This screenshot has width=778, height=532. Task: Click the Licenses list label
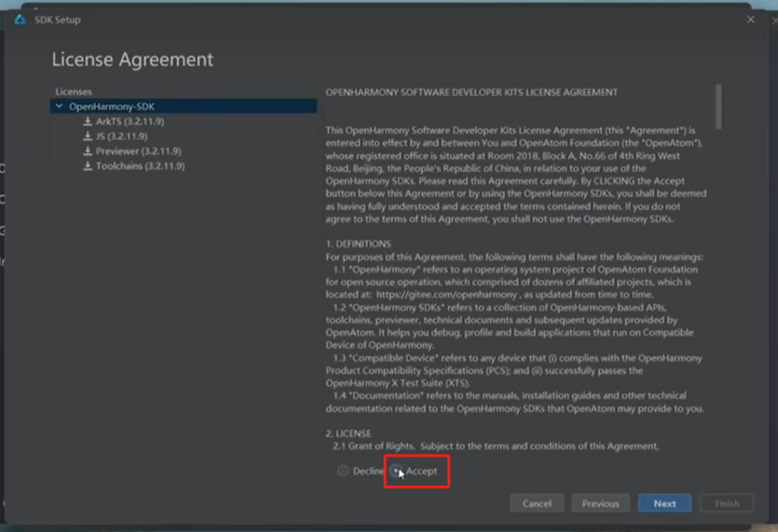point(74,92)
